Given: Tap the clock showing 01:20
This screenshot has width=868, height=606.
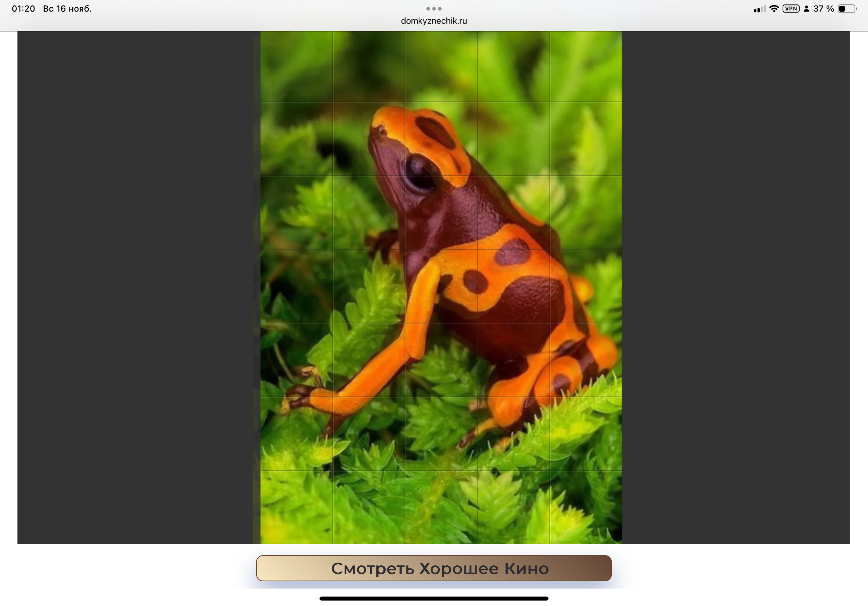Looking at the screenshot, I should [23, 9].
